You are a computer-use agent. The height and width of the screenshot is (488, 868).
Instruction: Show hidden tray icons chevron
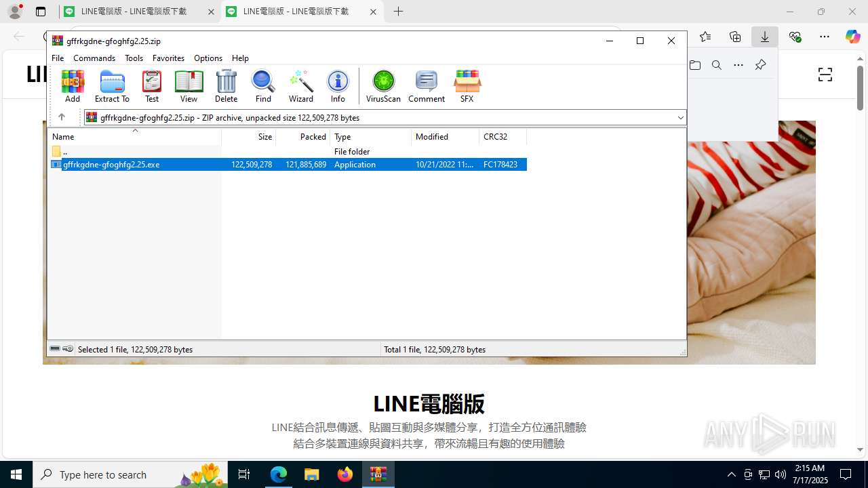(731, 474)
